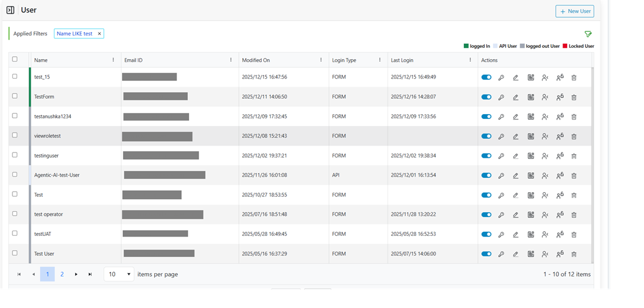Image resolution: width=644 pixels, height=308 pixels.
Task: Edit user test_15 with the pencil icon
Action: point(515,77)
